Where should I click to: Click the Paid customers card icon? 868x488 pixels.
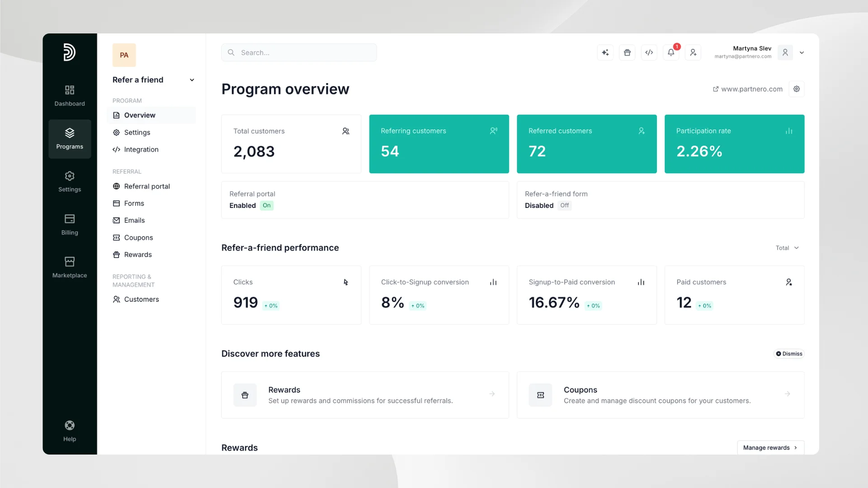789,282
